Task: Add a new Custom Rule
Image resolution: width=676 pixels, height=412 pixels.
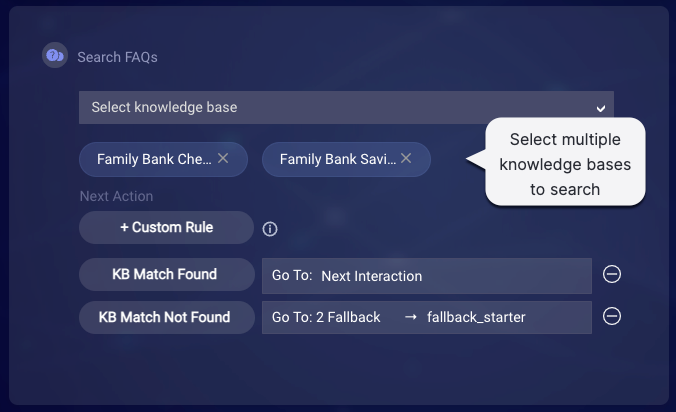Action: 166,227
